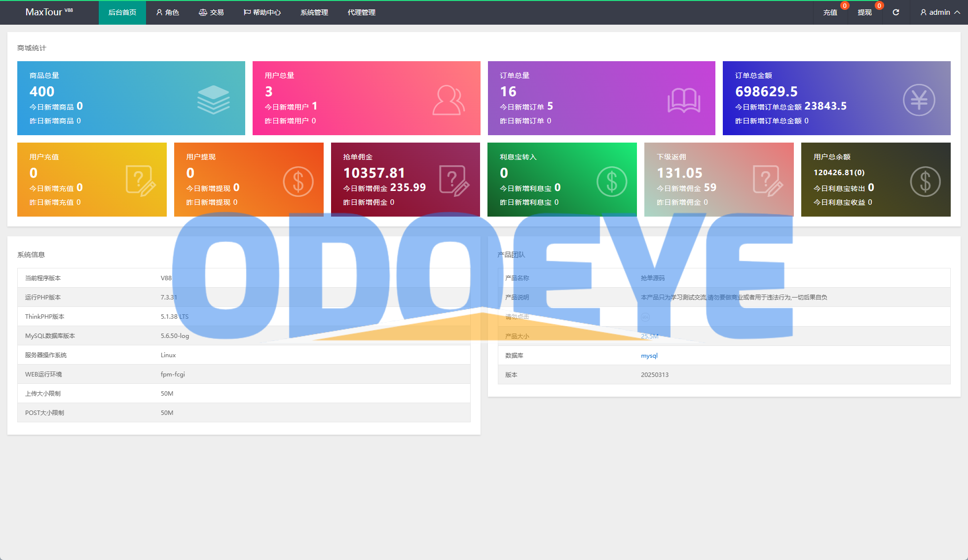
Task: Click the stacked layers icon in 商品总量 card
Action: pyautogui.click(x=213, y=100)
